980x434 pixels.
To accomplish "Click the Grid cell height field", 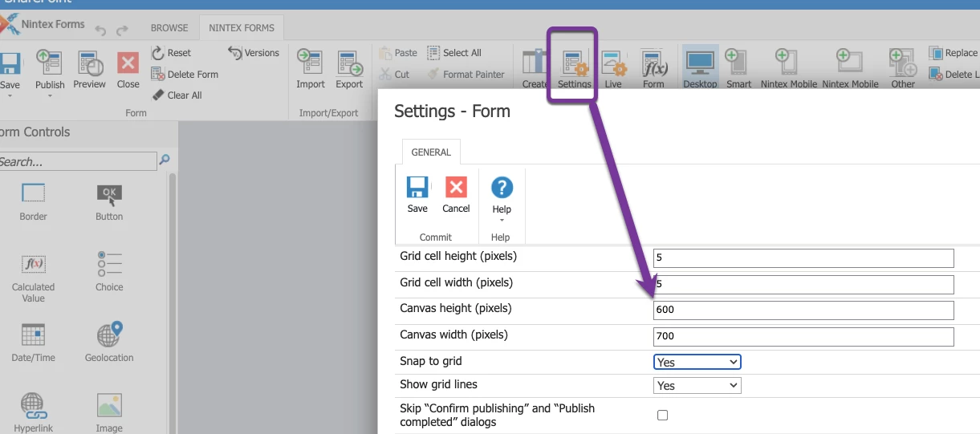I will [803, 258].
